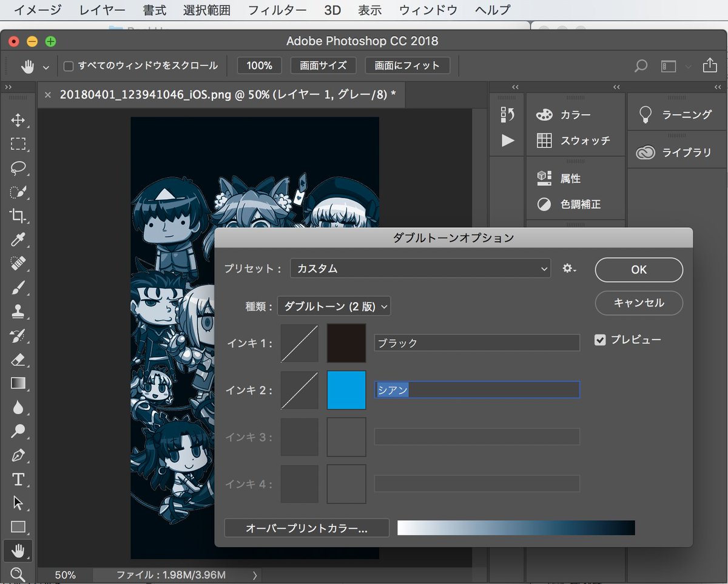728x584 pixels.
Task: Select the Dodge tool
Action: click(x=18, y=431)
